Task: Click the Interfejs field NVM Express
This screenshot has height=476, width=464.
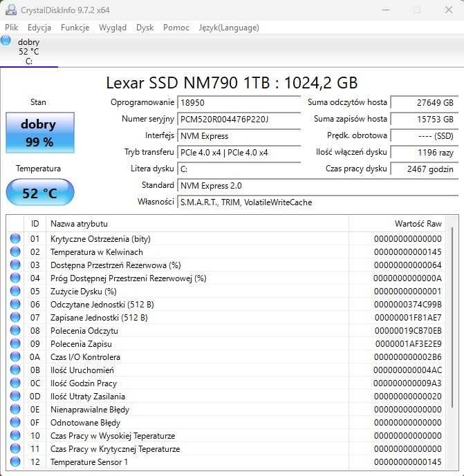Action: point(239,136)
